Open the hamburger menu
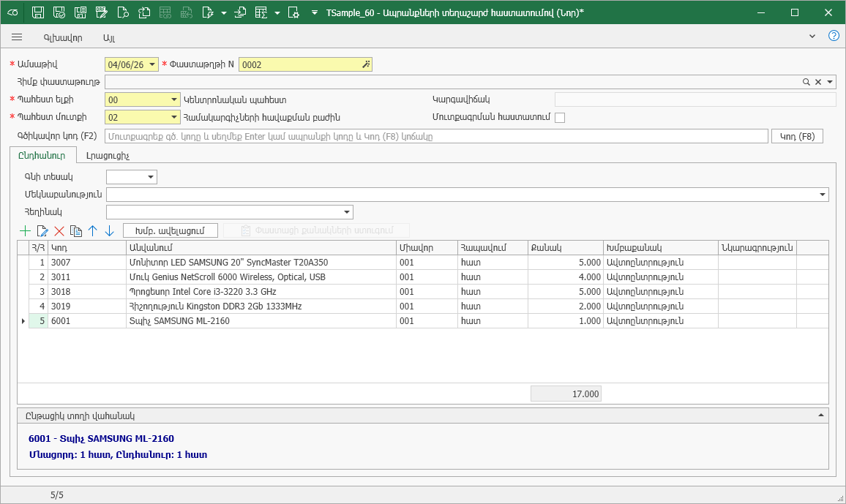The width and height of the screenshot is (846, 504). (x=17, y=37)
